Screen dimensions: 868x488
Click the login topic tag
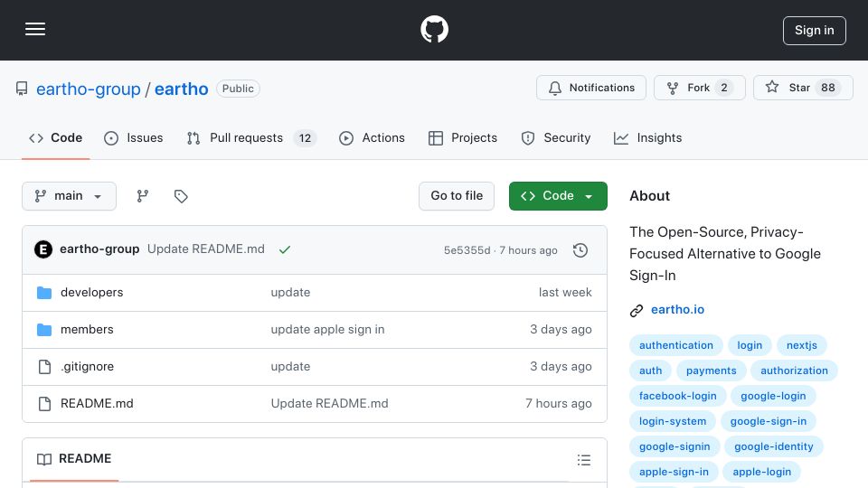coord(750,345)
